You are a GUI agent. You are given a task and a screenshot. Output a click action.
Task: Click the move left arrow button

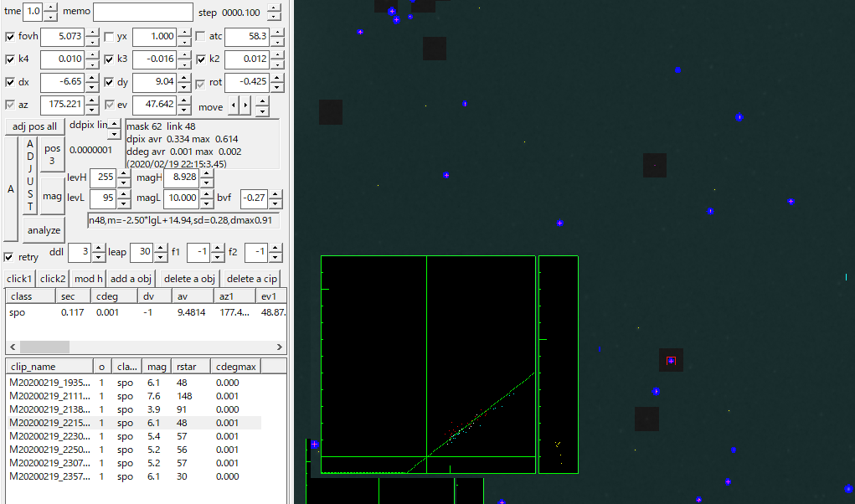click(234, 106)
